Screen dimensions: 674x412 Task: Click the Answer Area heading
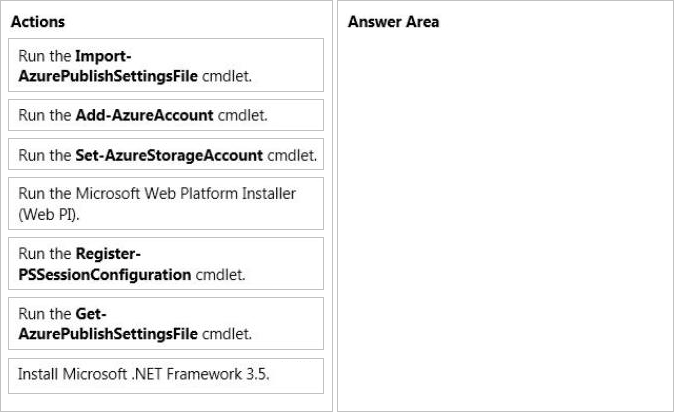coord(393,22)
